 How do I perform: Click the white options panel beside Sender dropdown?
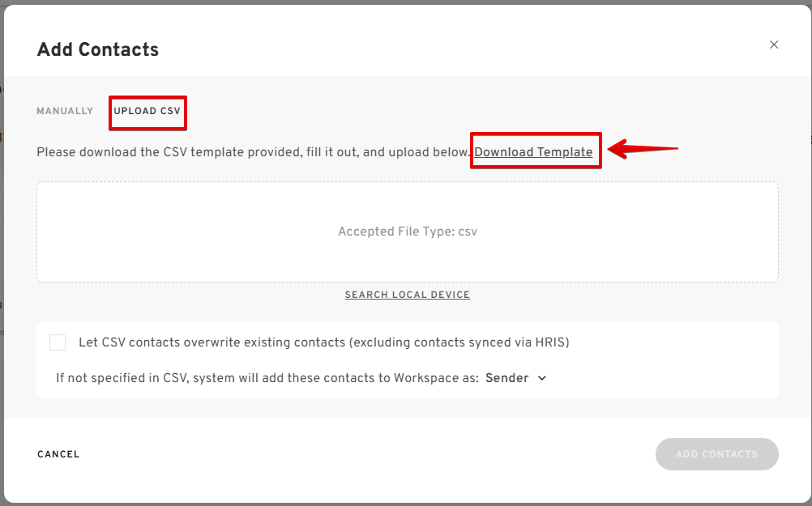coord(665,378)
